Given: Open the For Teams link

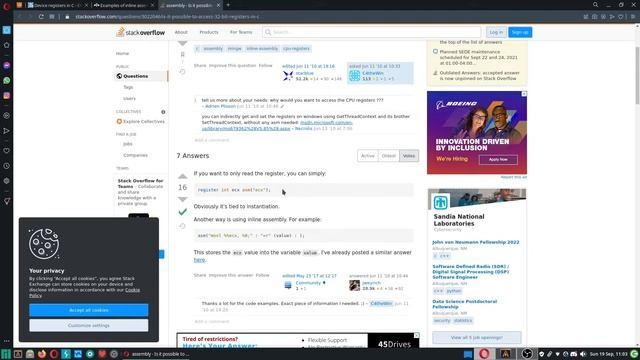Looking at the screenshot, I should [x=241, y=32].
